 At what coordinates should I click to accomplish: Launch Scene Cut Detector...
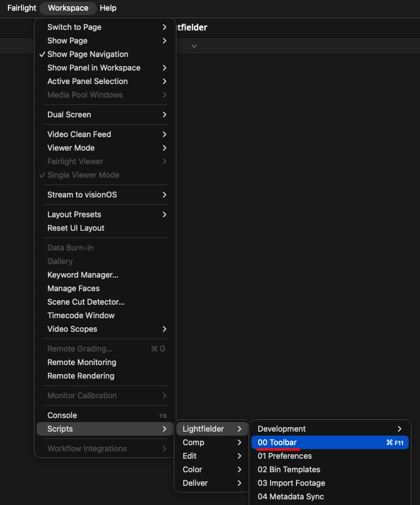tap(105, 302)
